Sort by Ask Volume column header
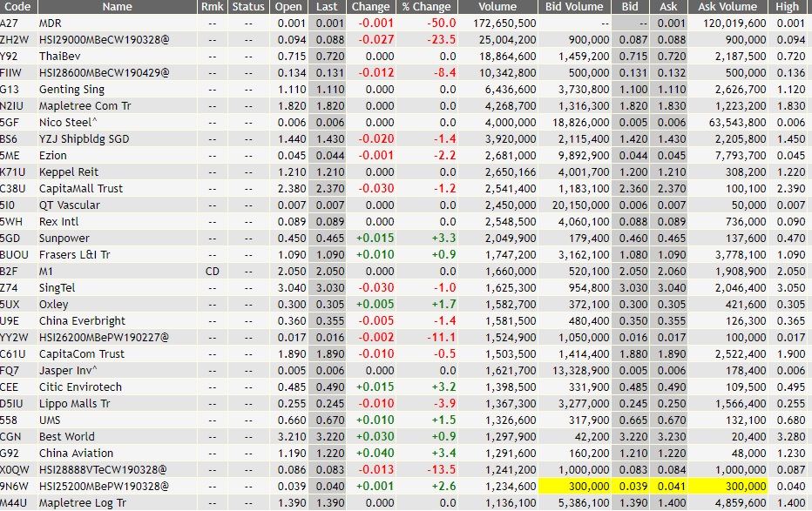812x511 pixels. pyautogui.click(x=727, y=7)
